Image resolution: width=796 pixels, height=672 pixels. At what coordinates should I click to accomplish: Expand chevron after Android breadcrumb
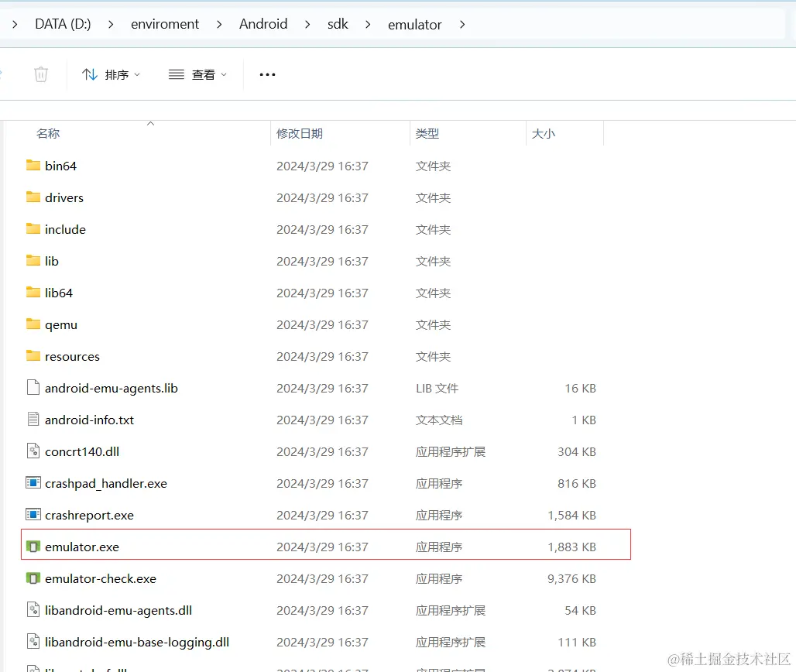coord(307,24)
